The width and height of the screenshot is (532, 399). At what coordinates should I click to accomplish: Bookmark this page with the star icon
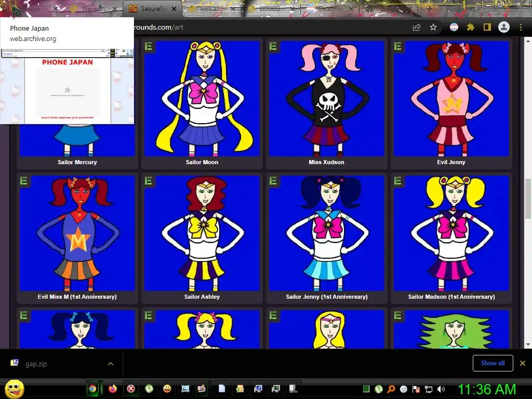433,27
